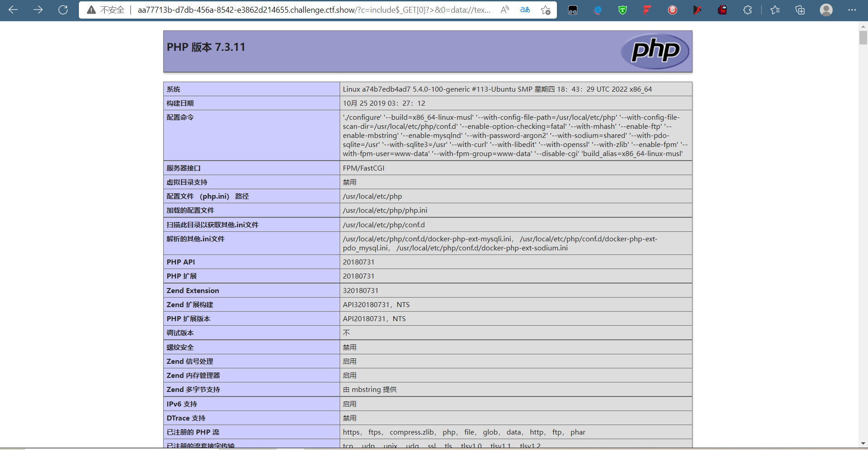Image resolution: width=868 pixels, height=450 pixels.
Task: Open the red F extension icon
Action: (648, 10)
